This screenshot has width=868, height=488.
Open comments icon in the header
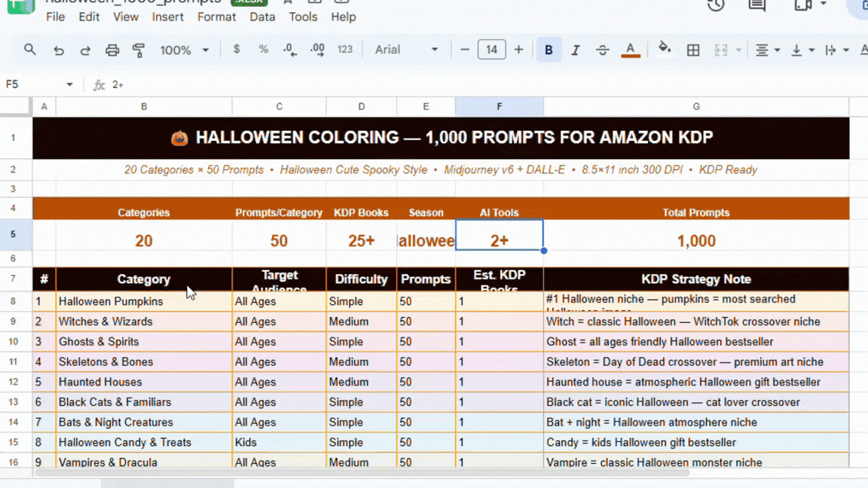pyautogui.click(x=756, y=5)
